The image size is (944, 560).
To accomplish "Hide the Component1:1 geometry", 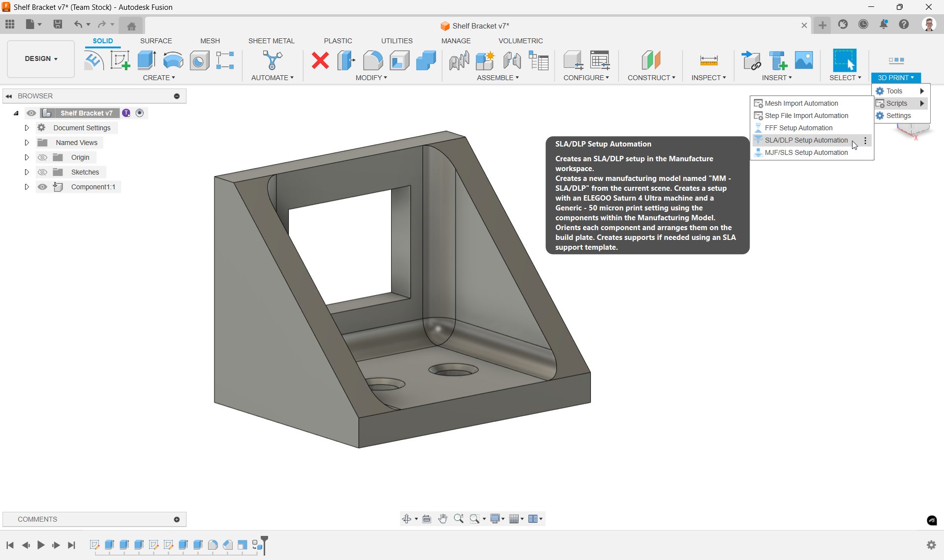I will [x=43, y=187].
